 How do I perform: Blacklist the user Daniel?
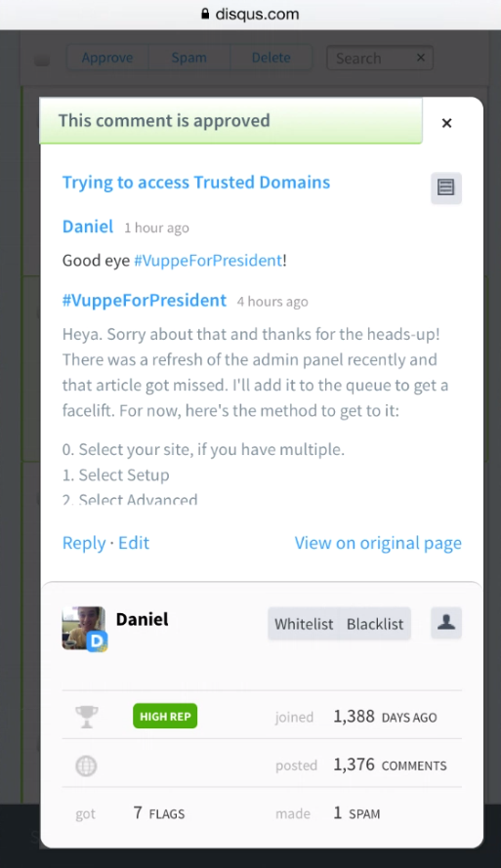point(375,624)
